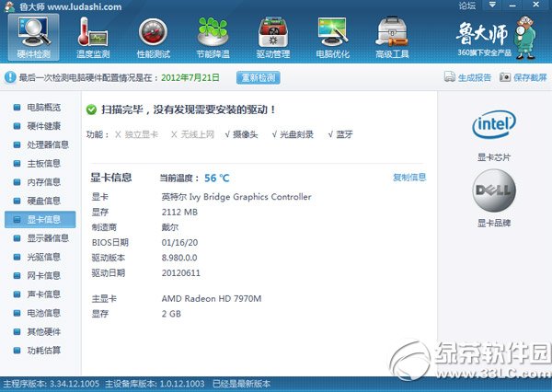This screenshot has height=392, width=552.
Task: Click the 无线上网 feature label
Action: [x=198, y=134]
